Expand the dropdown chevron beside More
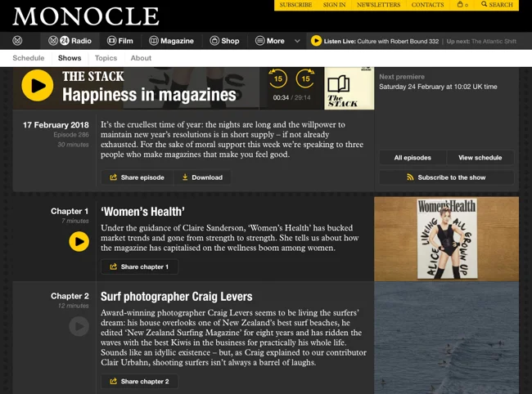Screen dimensions: 532x394 tap(297, 41)
